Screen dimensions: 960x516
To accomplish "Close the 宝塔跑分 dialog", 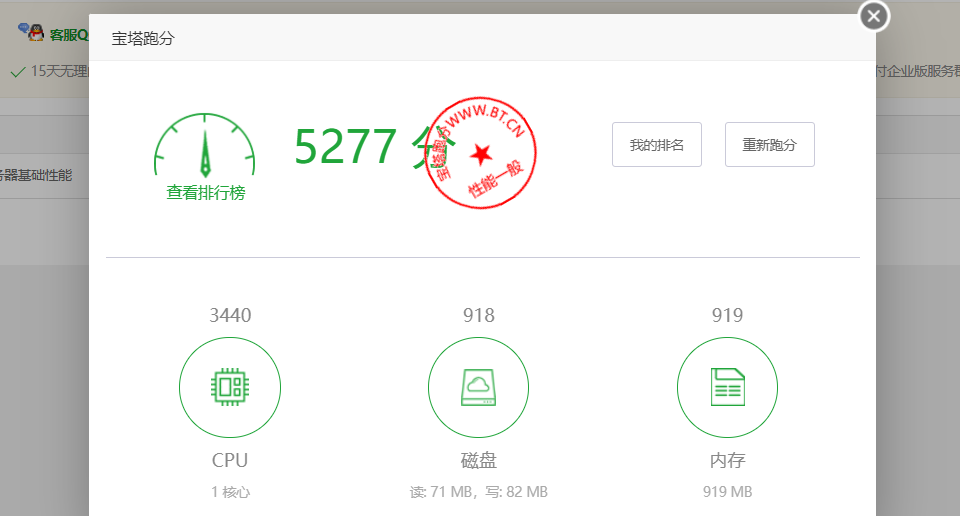I will (874, 17).
